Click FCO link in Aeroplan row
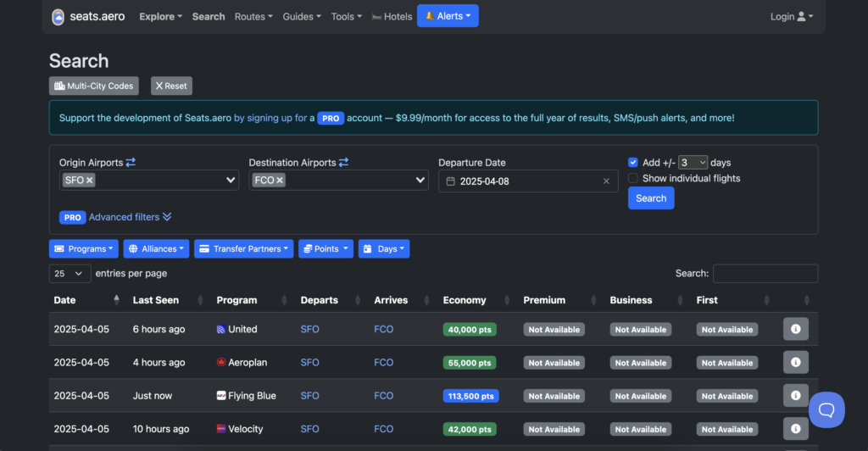 tap(384, 363)
